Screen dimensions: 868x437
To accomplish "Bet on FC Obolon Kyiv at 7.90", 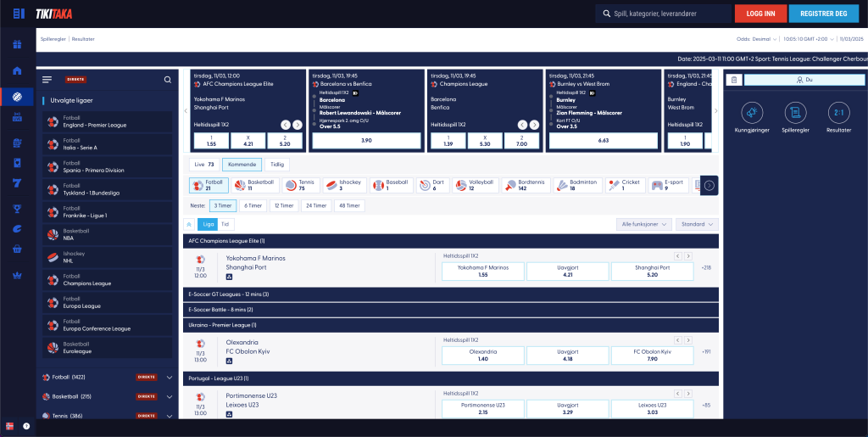I will pyautogui.click(x=652, y=355).
